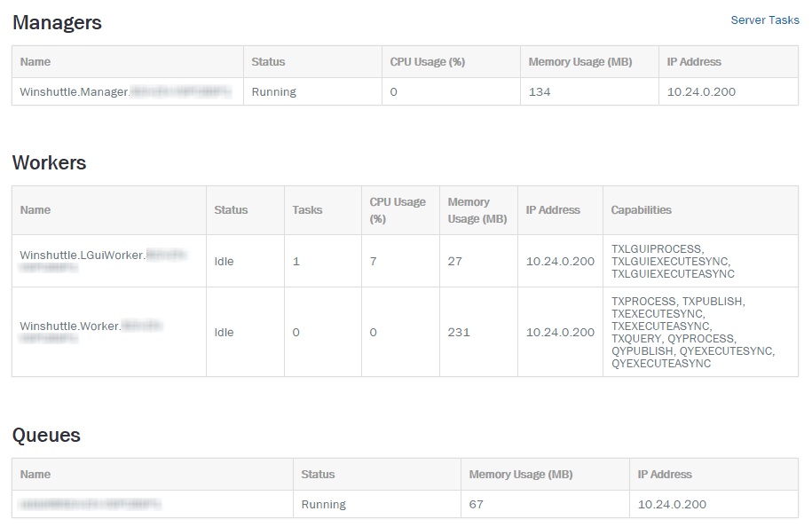
Task: Click Managers CPU Usage (%) header
Action: [451, 61]
